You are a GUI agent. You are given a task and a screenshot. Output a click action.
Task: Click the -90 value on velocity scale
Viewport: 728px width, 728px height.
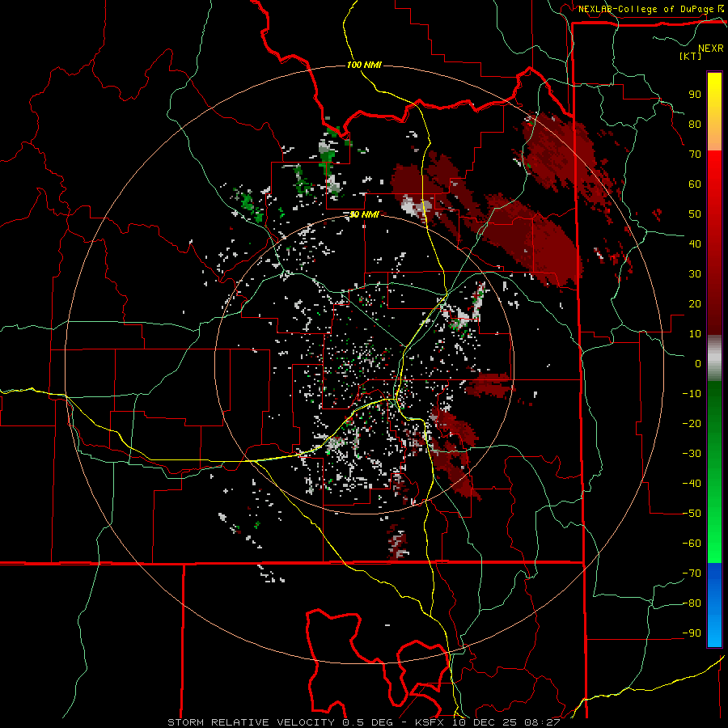pos(692,633)
